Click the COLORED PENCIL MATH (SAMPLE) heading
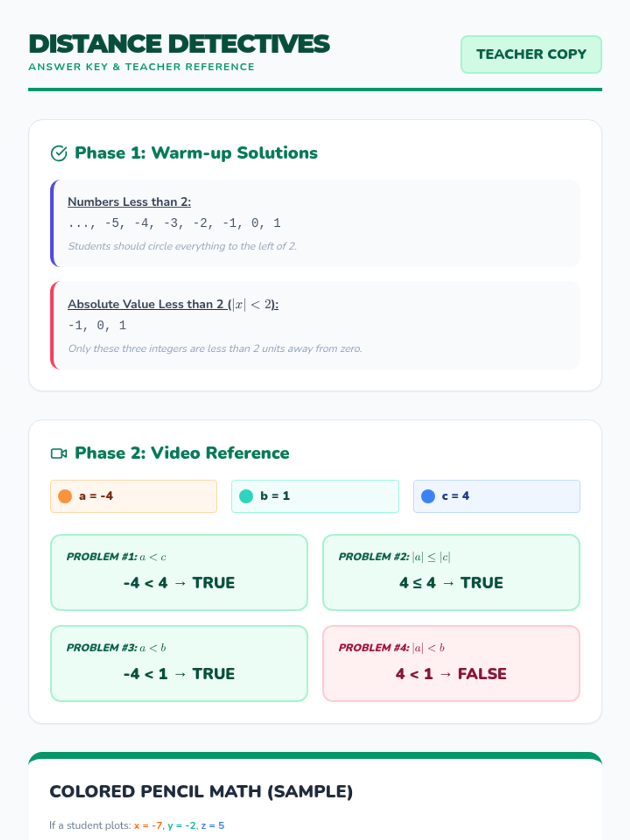630x840 pixels. [201, 792]
